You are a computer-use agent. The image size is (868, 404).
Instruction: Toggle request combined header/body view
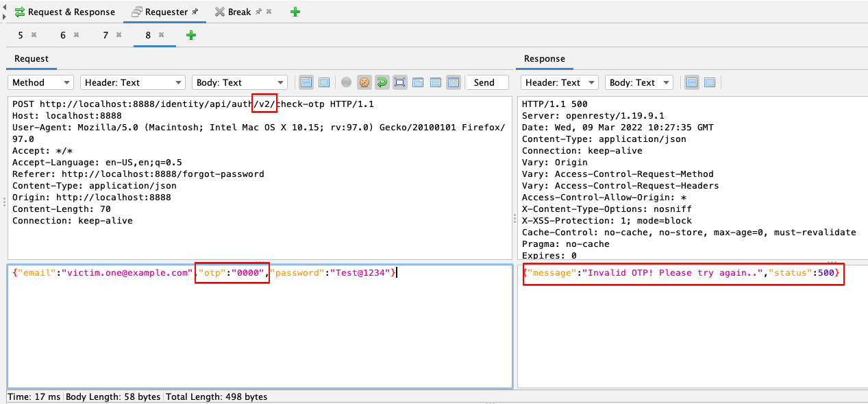324,82
